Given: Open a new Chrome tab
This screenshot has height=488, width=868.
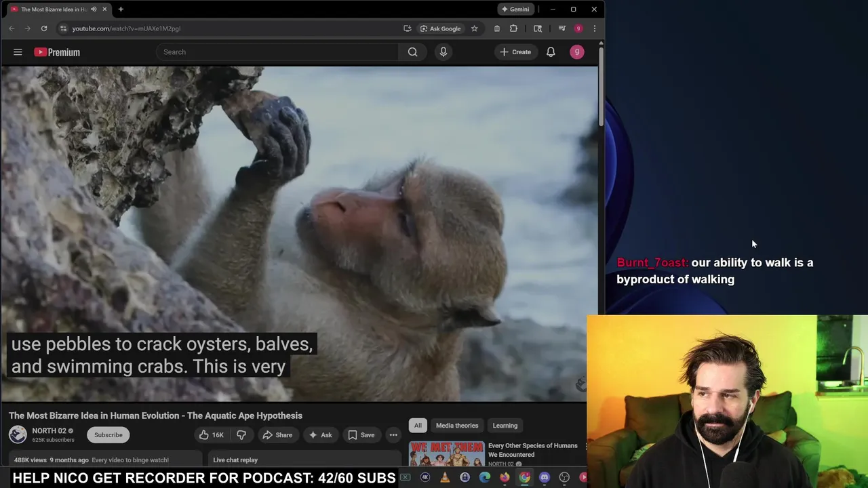Looking at the screenshot, I should (121, 9).
